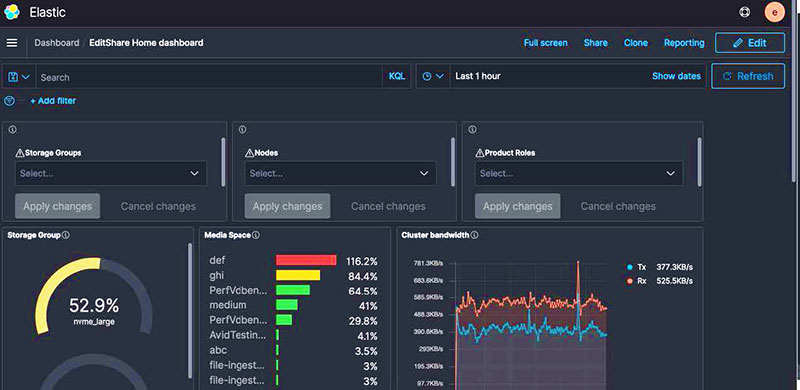800x390 pixels.
Task: Click the abc media space row label
Action: coord(218,351)
